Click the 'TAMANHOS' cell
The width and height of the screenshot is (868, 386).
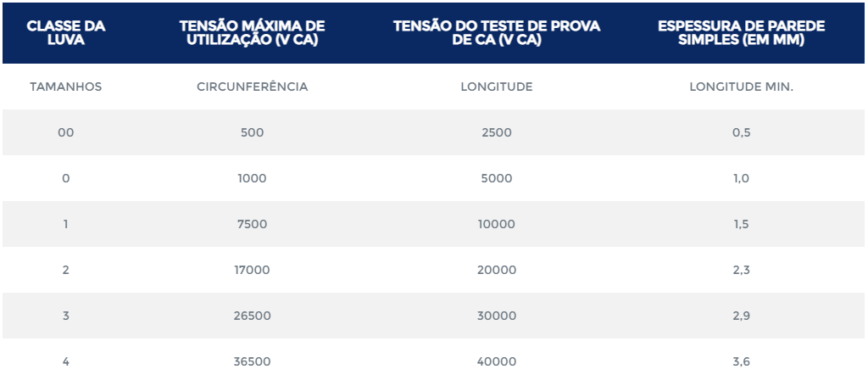tap(66, 87)
